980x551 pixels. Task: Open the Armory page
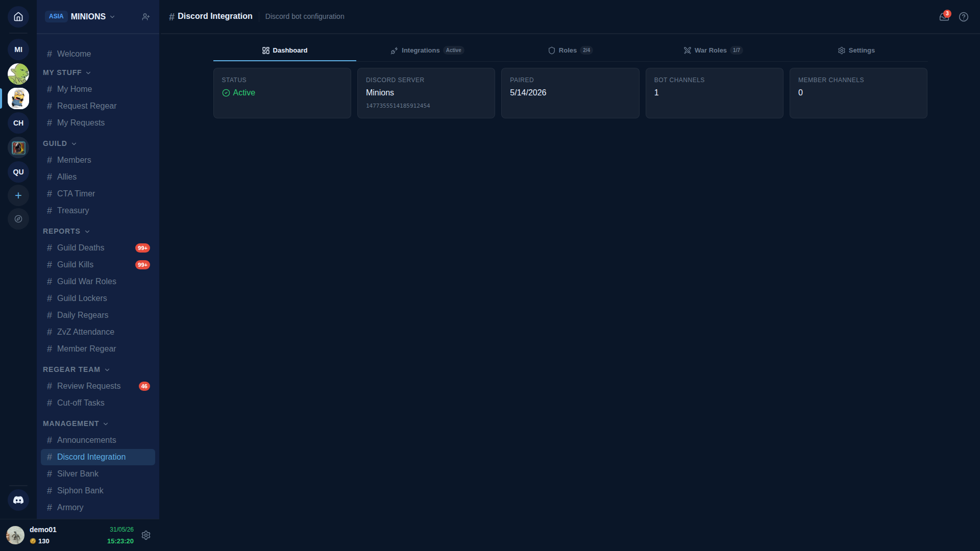(98, 508)
